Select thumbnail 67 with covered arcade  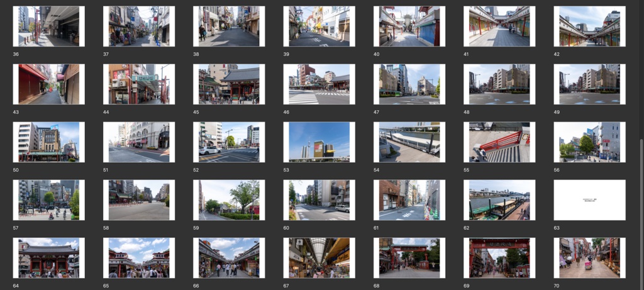[319, 258]
